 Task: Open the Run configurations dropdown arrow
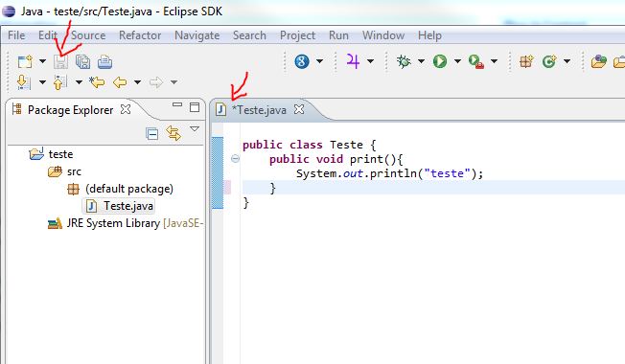[x=457, y=61]
